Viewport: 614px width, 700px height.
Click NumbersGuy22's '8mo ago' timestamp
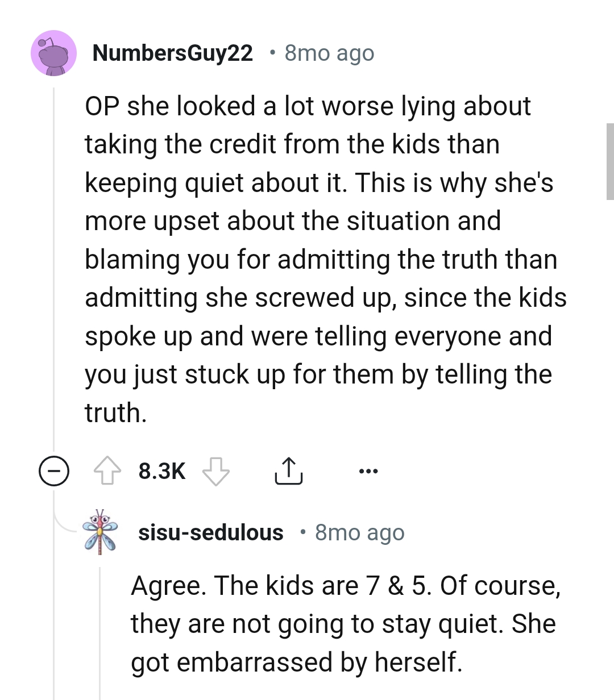[329, 53]
